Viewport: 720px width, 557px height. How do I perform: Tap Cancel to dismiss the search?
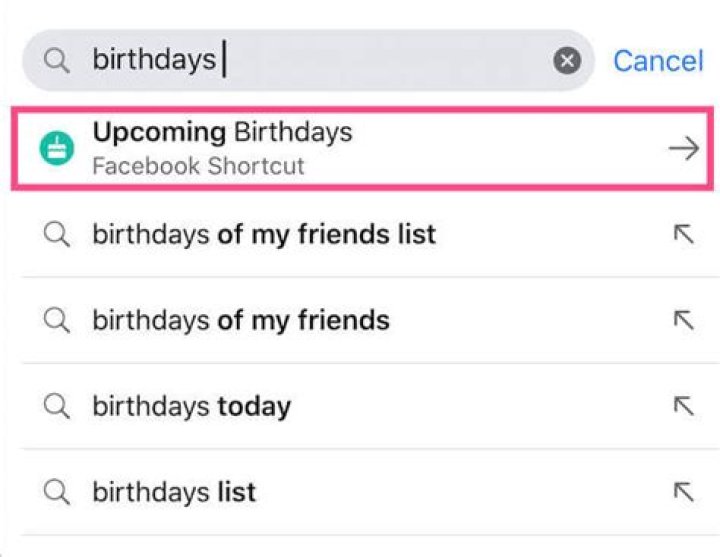658,61
